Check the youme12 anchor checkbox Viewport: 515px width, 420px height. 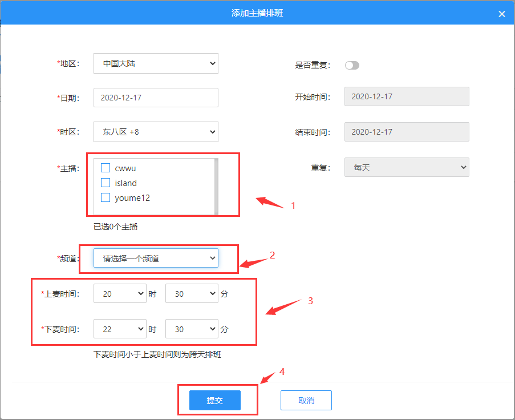[x=106, y=197]
